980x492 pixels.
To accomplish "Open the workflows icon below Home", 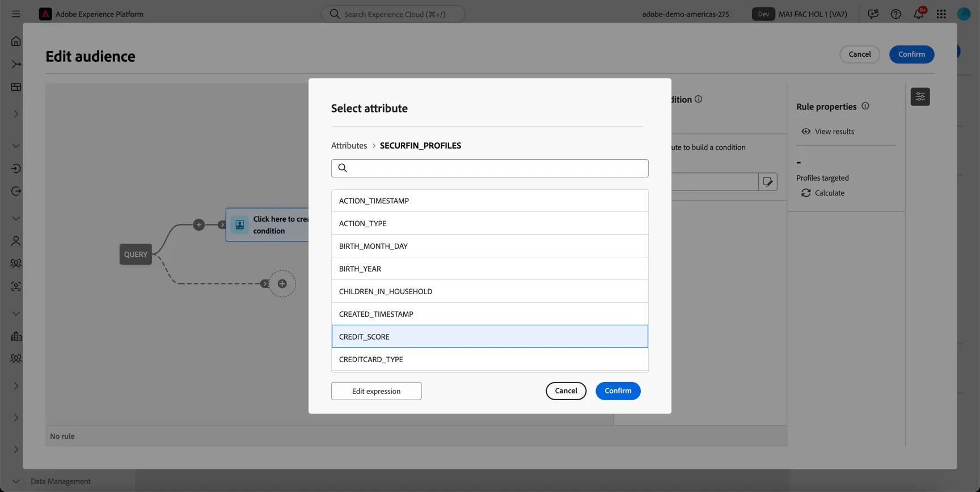I will tap(16, 64).
